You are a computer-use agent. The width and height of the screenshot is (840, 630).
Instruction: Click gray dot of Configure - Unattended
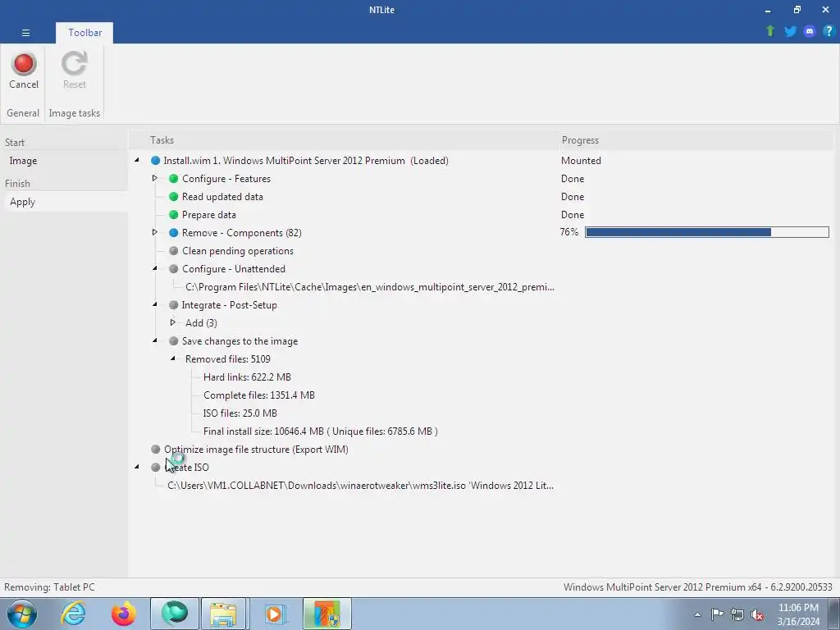click(174, 269)
